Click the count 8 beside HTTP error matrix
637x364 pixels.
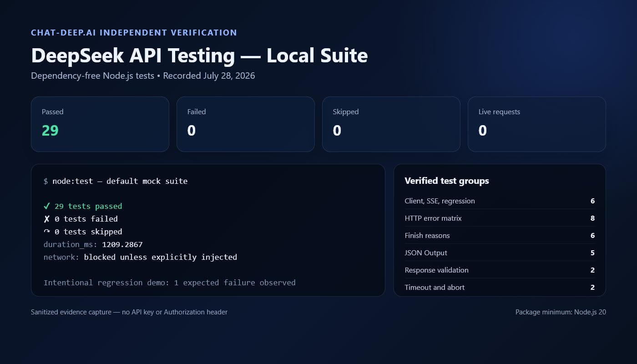(x=592, y=218)
